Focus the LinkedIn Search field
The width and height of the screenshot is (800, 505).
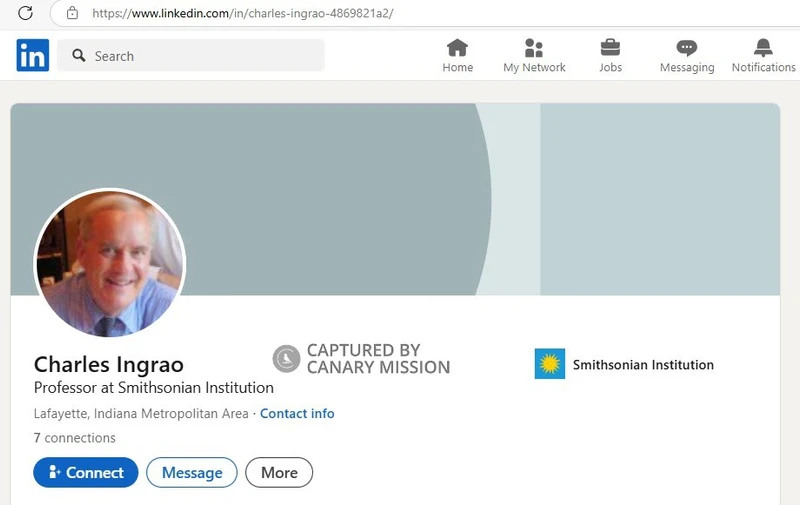[200, 56]
